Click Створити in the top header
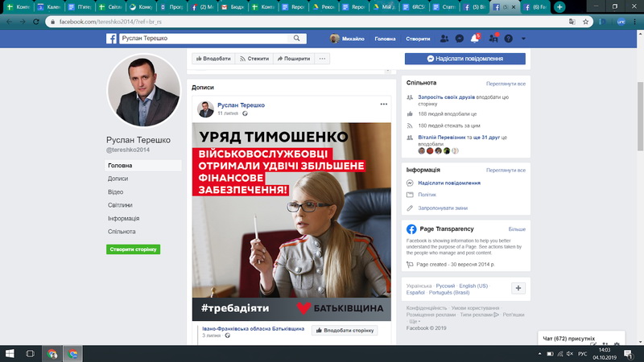 click(418, 39)
